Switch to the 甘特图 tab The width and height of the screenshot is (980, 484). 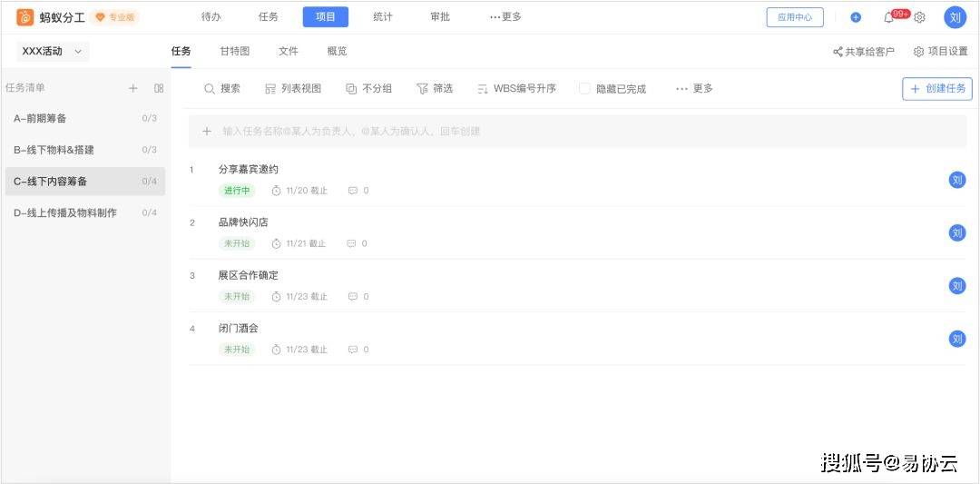click(x=235, y=52)
